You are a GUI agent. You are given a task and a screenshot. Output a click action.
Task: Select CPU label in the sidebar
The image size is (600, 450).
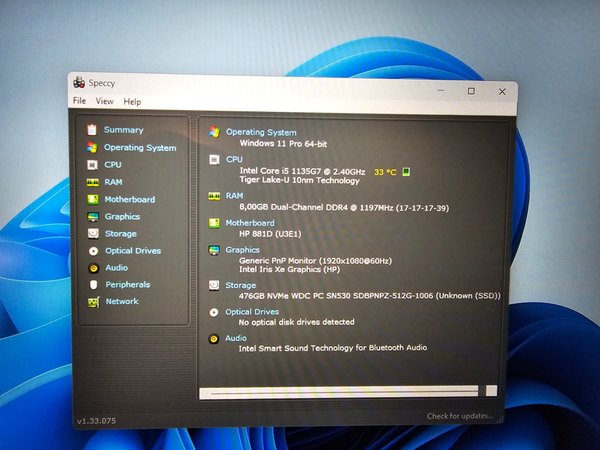tap(113, 165)
